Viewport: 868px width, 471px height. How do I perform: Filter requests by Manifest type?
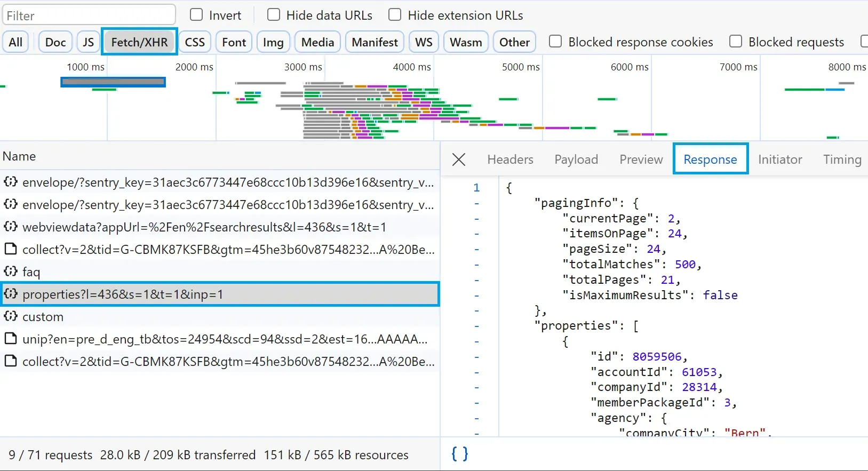pyautogui.click(x=375, y=42)
